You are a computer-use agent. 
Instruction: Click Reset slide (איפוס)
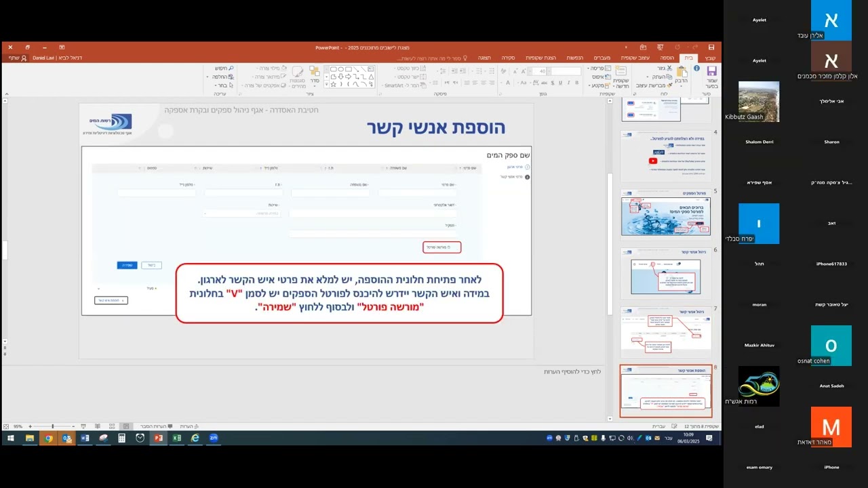[601, 77]
